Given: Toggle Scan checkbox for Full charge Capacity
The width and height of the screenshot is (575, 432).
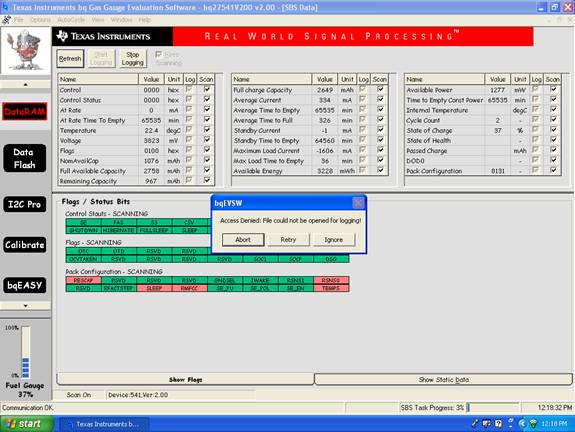Looking at the screenshot, I should [380, 89].
